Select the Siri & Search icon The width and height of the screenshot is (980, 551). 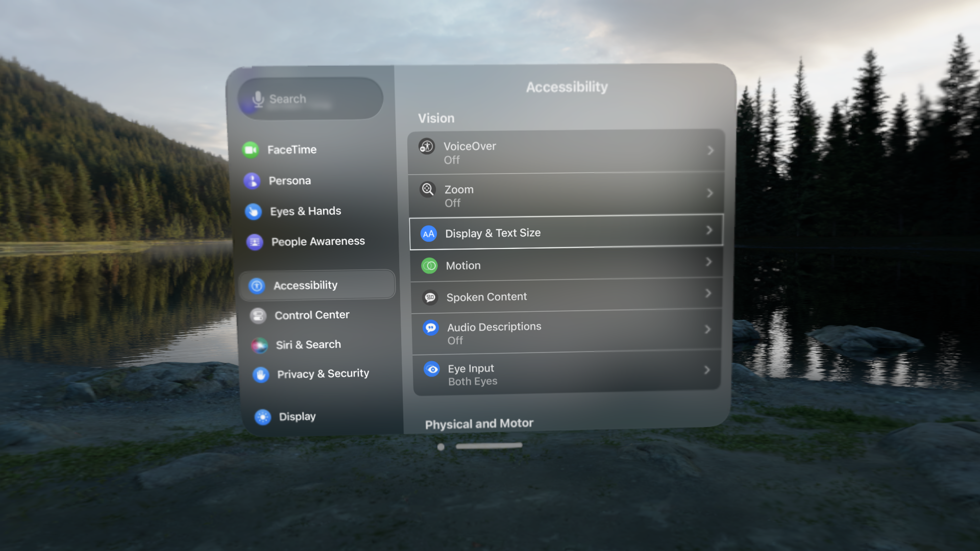tap(260, 345)
